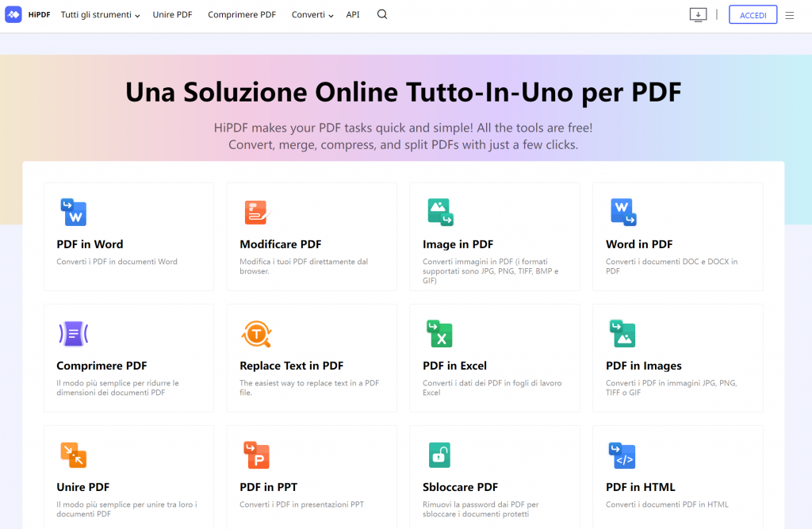The height and width of the screenshot is (529, 812).
Task: Click the PDF in Excel spreadsheet icon
Action: coord(439,333)
